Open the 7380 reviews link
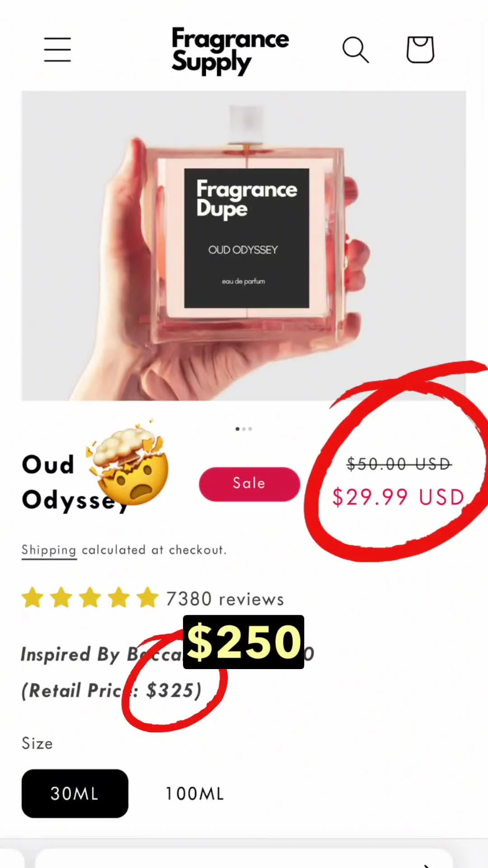This screenshot has width=488, height=868. 225,599
